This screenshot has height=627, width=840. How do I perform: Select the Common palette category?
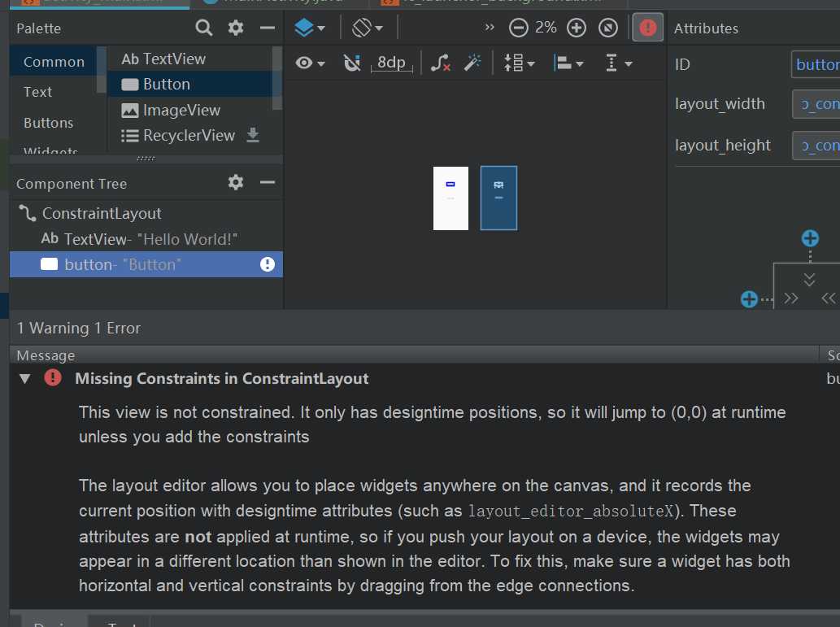[x=54, y=62]
